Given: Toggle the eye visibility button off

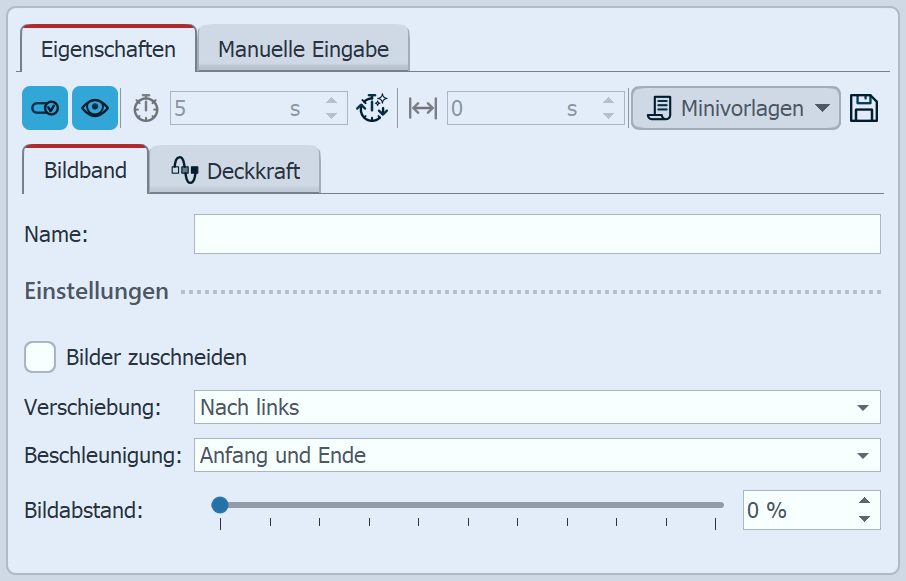Looking at the screenshot, I should [94, 108].
